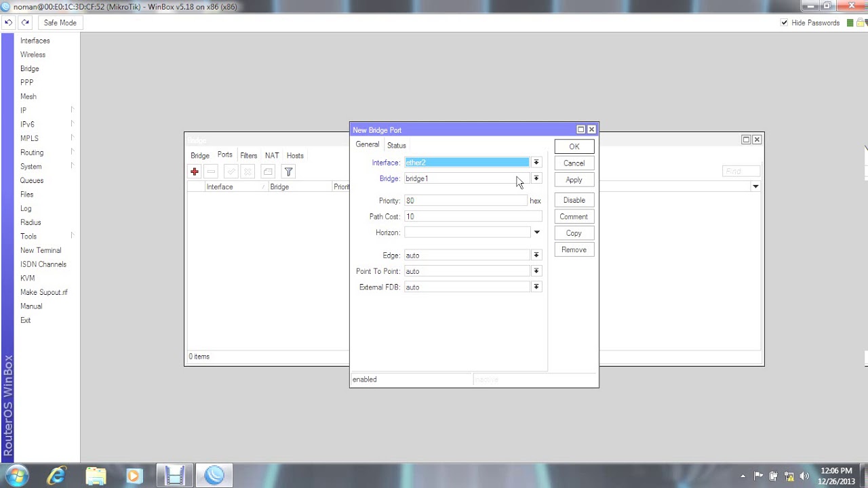This screenshot has width=868, height=488.
Task: Click the Disable button in dialog
Action: click(574, 200)
